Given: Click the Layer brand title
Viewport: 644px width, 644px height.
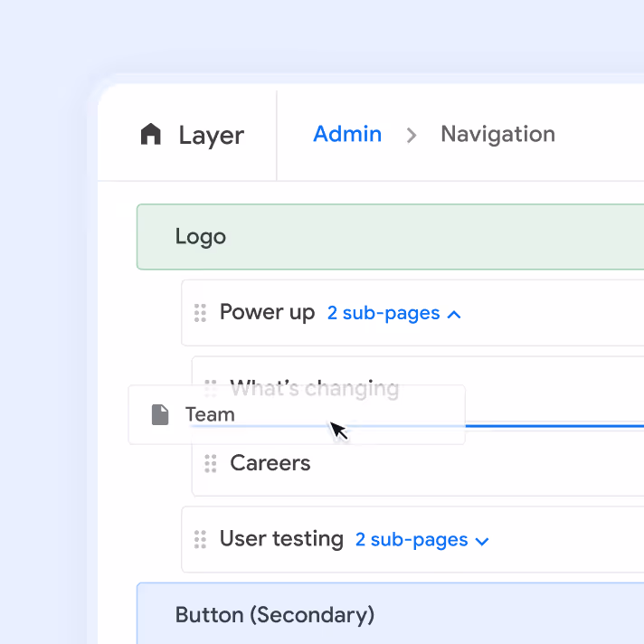Looking at the screenshot, I should click(x=212, y=136).
